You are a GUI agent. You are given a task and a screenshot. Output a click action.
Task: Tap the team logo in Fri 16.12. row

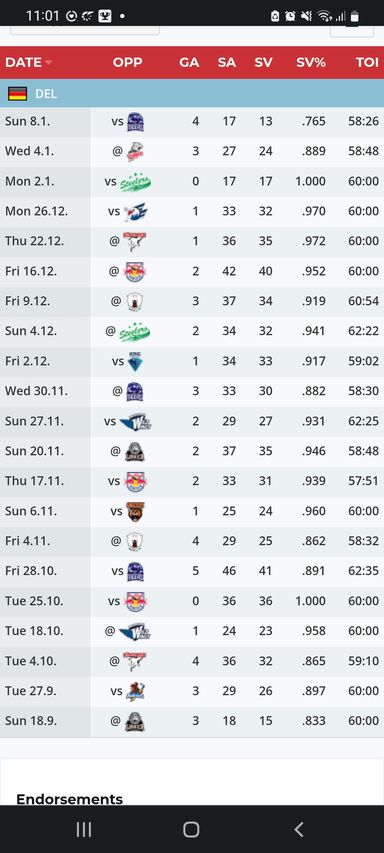(135, 271)
